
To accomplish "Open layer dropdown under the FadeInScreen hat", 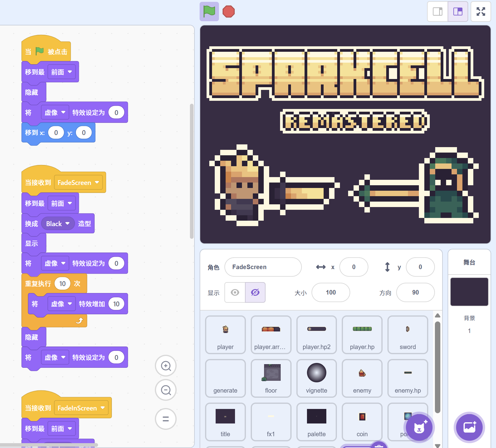I will (62, 429).
